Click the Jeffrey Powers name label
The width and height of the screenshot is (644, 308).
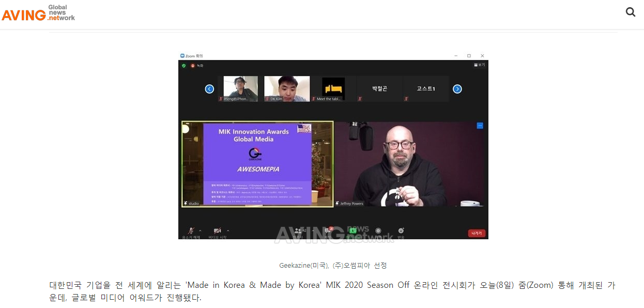[351, 204]
